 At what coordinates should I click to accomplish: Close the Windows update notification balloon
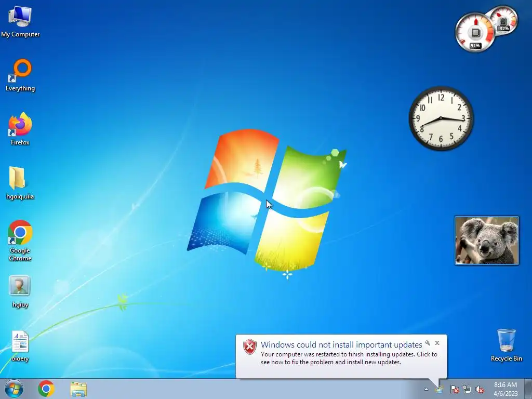(437, 343)
